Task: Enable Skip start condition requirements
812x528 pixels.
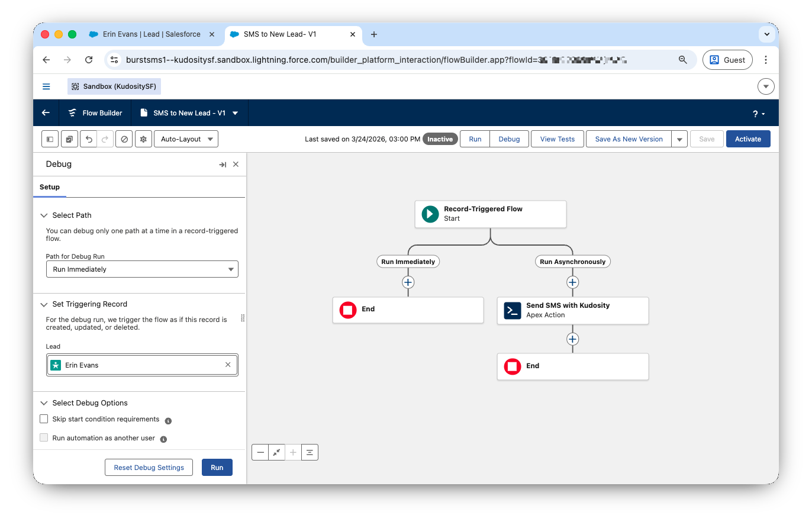Action: pos(44,419)
